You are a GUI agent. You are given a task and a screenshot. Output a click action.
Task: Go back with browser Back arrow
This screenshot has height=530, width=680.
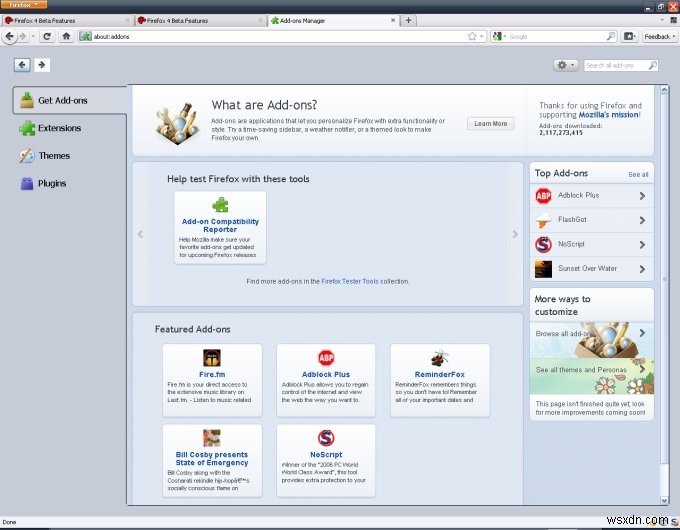[10, 36]
